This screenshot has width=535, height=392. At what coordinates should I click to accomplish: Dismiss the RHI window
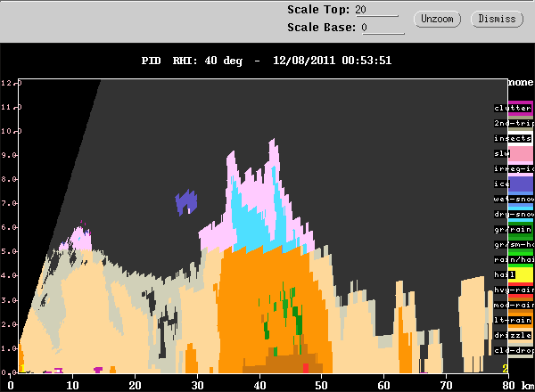click(497, 19)
